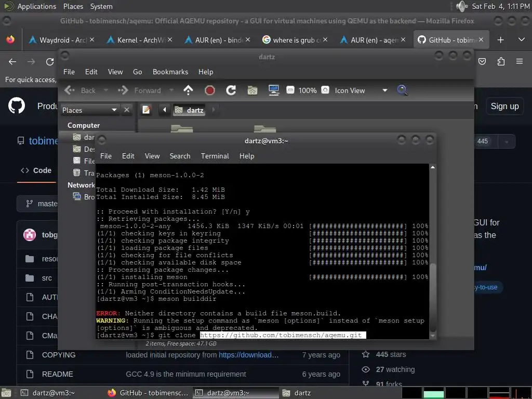Open COPYING file in GitHub repository
The height and width of the screenshot is (399, 532).
click(59, 355)
